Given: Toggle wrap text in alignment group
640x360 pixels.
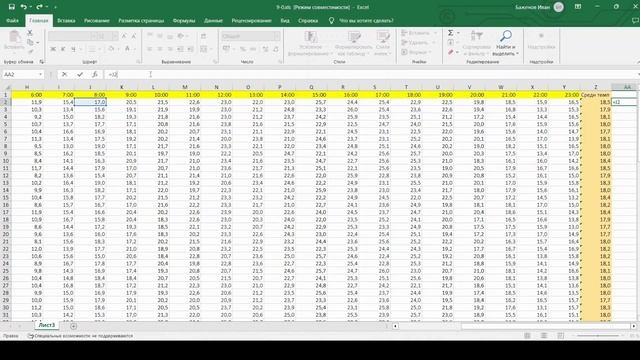Looking at the screenshot, I should (x=203, y=36).
